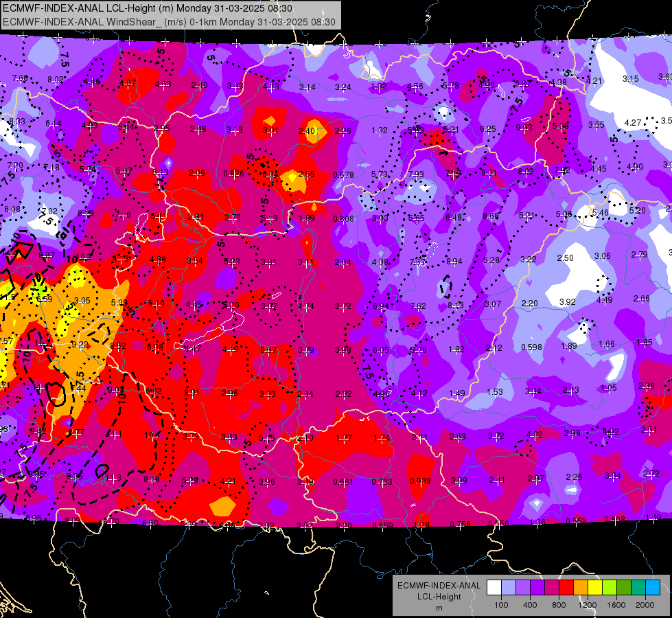Click the dark green legend swatch
The width and height of the screenshot is (672, 618).
pos(624,588)
